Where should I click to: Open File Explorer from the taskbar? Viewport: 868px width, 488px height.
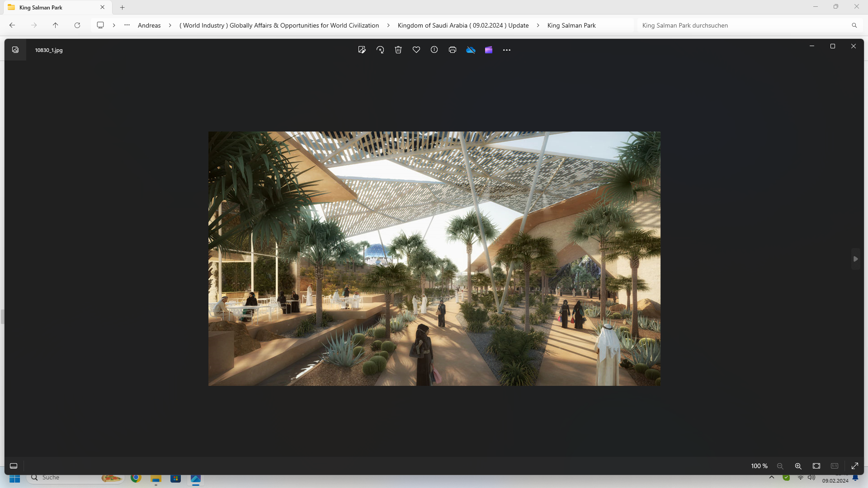pyautogui.click(x=156, y=479)
